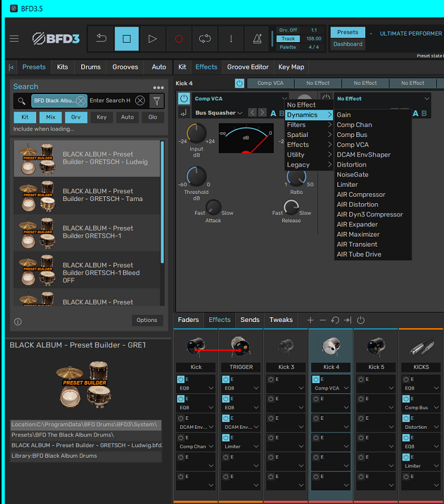Click the red Record button
The width and height of the screenshot is (444, 504).
pyautogui.click(x=178, y=39)
